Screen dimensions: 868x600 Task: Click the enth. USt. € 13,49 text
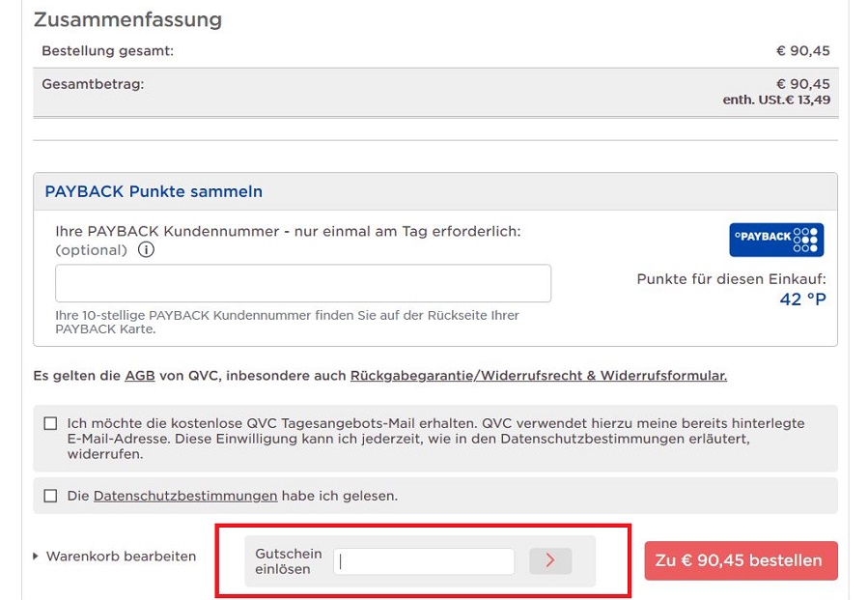tap(776, 100)
